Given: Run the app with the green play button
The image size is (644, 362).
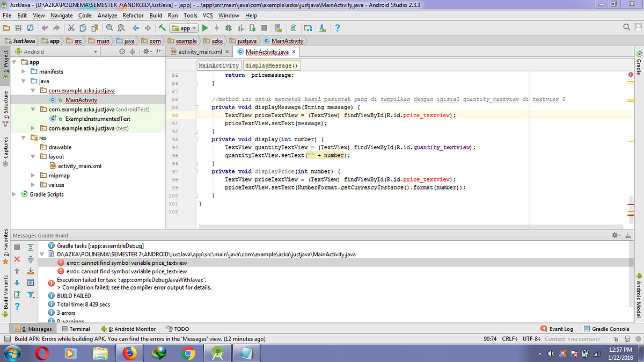Looking at the screenshot, I should (205, 28).
